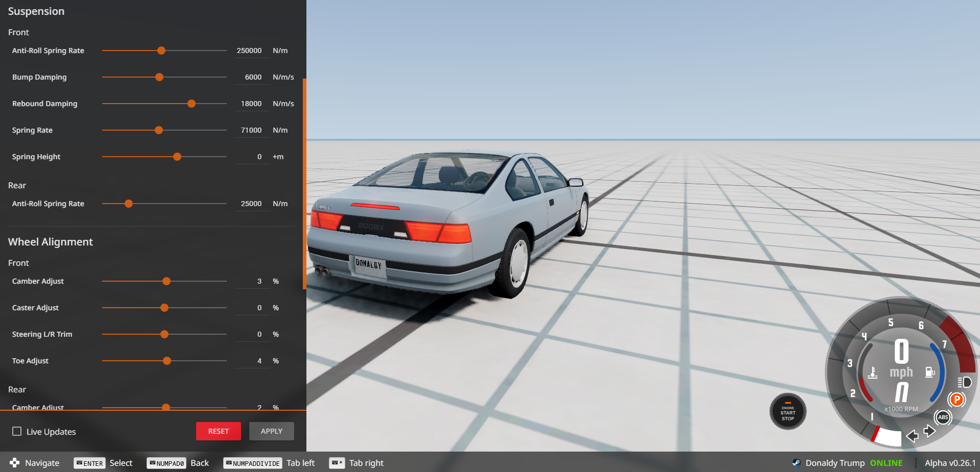Click the mph speed readout on gauge
Image resolution: width=980 pixels, height=472 pixels.
click(x=901, y=359)
